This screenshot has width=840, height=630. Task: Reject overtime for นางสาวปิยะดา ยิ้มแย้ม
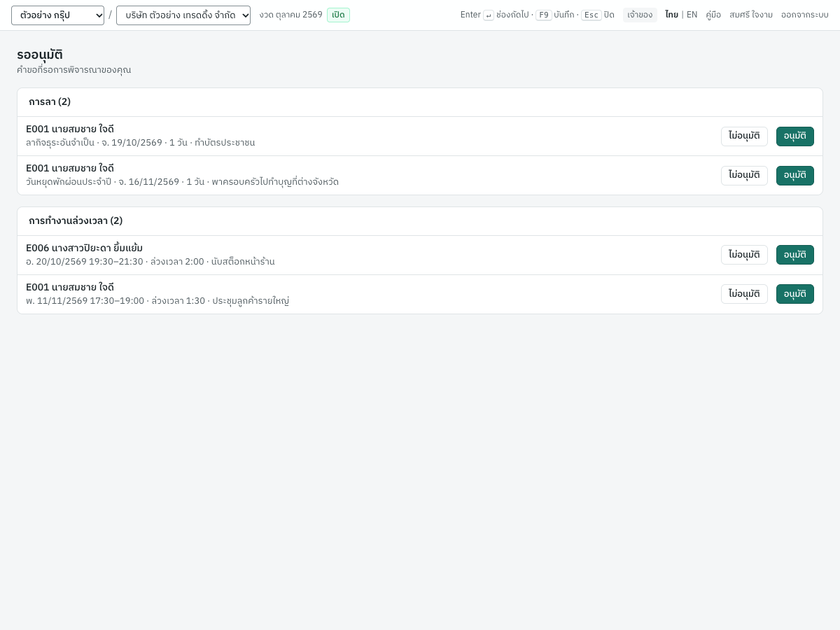744,255
